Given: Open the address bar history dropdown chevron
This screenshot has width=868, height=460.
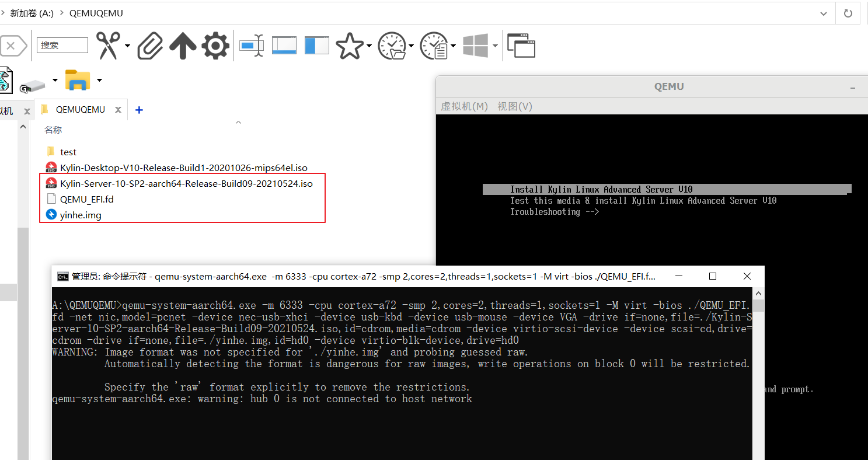Looking at the screenshot, I should 824,13.
